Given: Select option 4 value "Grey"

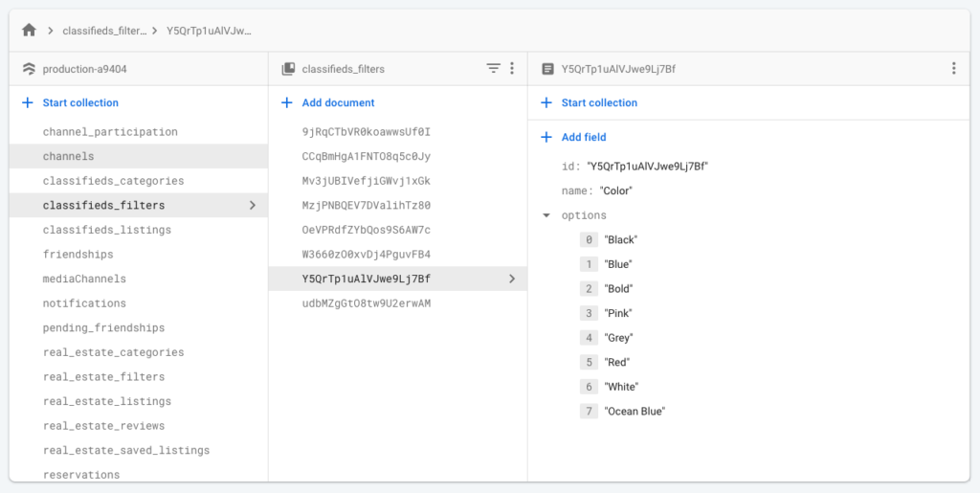Looking at the screenshot, I should click(619, 337).
